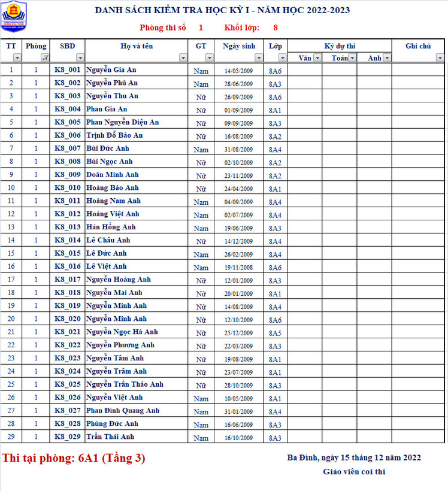448x491 pixels.
Task: Open the Toán column filter dropdown
Action: point(352,58)
